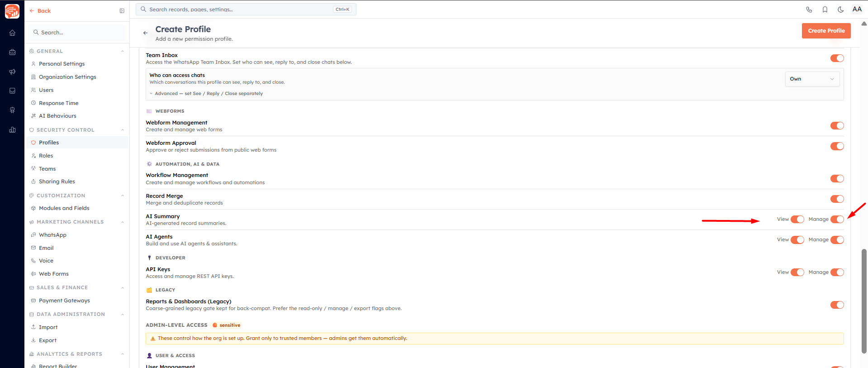Click the page vertical scrollbar thumb
The width and height of the screenshot is (868, 368).
tap(864, 301)
